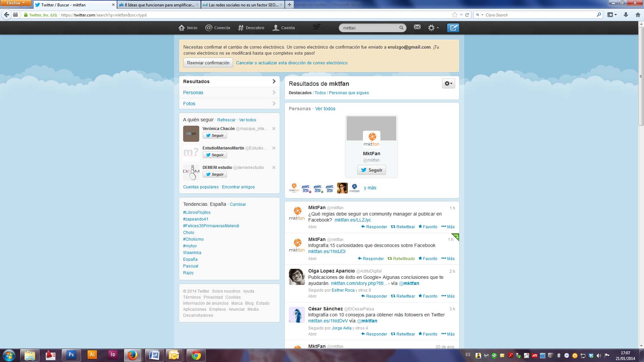Open the #LibrosFlojitos trending topic

pyautogui.click(x=197, y=213)
